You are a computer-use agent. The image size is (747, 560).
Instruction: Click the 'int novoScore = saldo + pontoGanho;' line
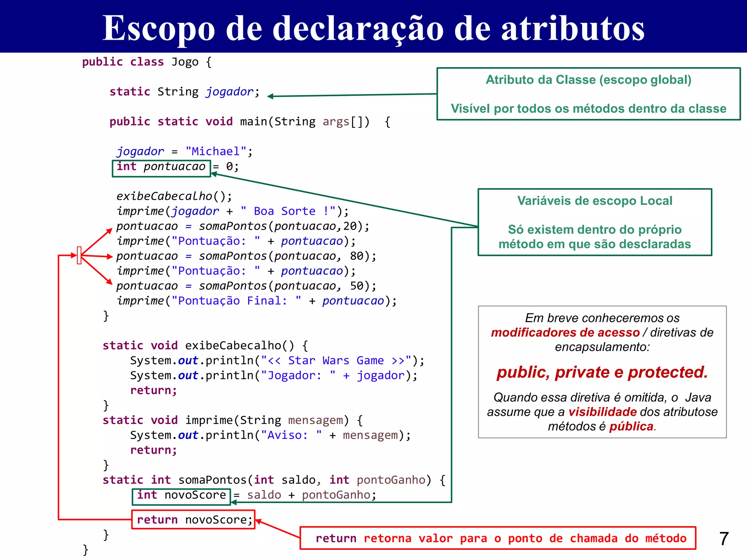point(256,495)
